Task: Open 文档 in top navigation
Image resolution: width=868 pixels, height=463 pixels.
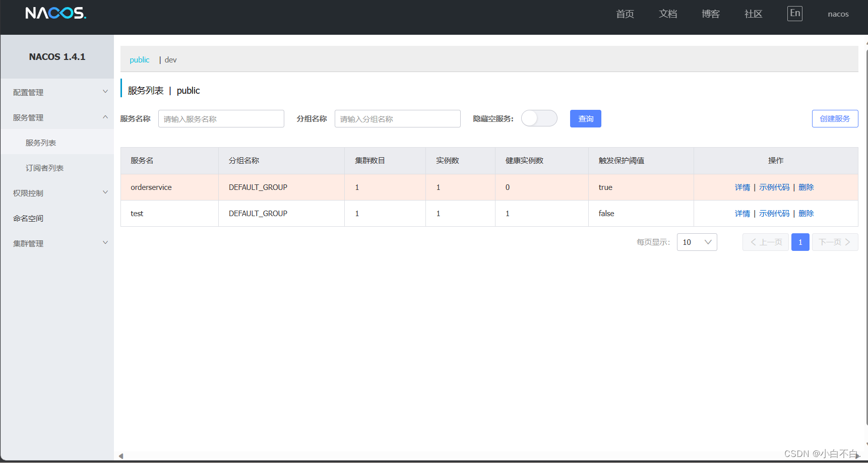Action: pos(668,14)
